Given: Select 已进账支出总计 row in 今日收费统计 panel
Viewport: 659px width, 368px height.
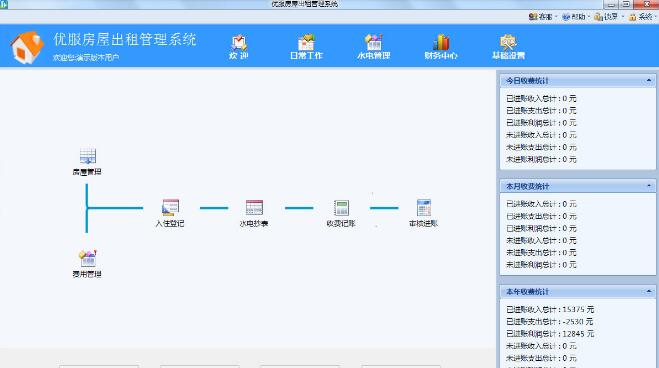Looking at the screenshot, I should pyautogui.click(x=541, y=110).
